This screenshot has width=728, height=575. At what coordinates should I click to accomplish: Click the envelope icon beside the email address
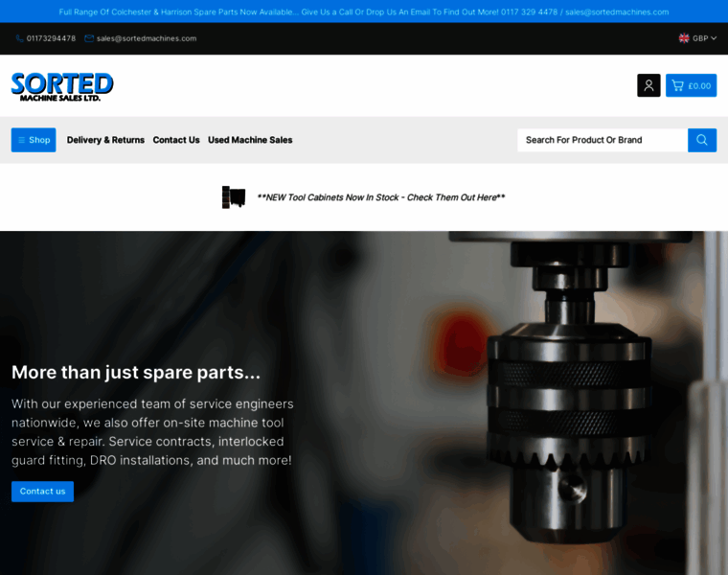pos(89,38)
